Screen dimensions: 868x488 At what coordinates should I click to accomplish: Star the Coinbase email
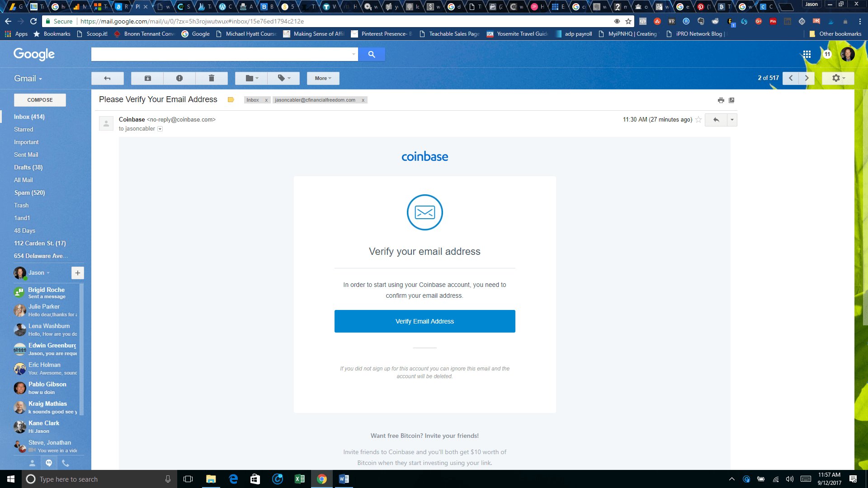698,120
